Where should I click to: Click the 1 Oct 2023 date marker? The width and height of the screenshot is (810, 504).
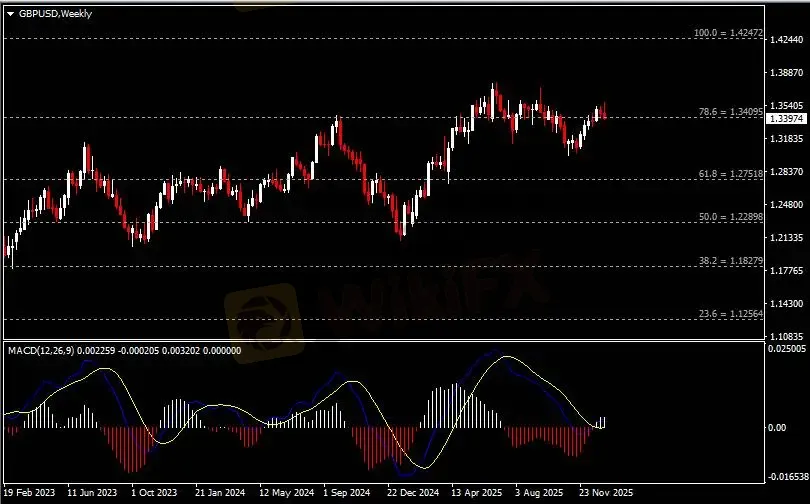[x=153, y=493]
